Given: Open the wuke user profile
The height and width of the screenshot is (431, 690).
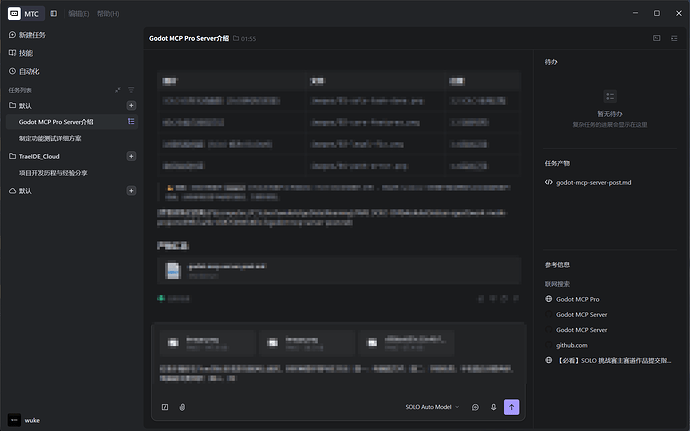Looking at the screenshot, I should pyautogui.click(x=24, y=420).
